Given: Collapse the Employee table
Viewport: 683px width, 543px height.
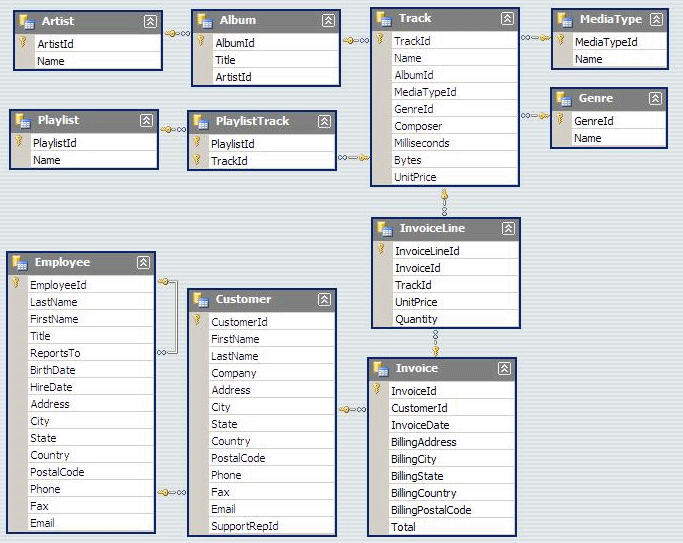Looking at the screenshot, I should click(x=143, y=262).
